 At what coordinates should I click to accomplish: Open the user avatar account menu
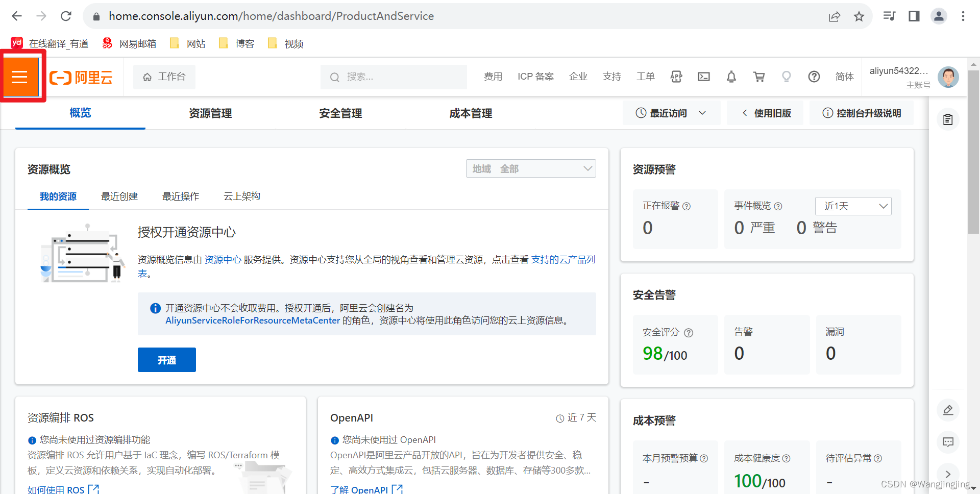[x=948, y=77]
